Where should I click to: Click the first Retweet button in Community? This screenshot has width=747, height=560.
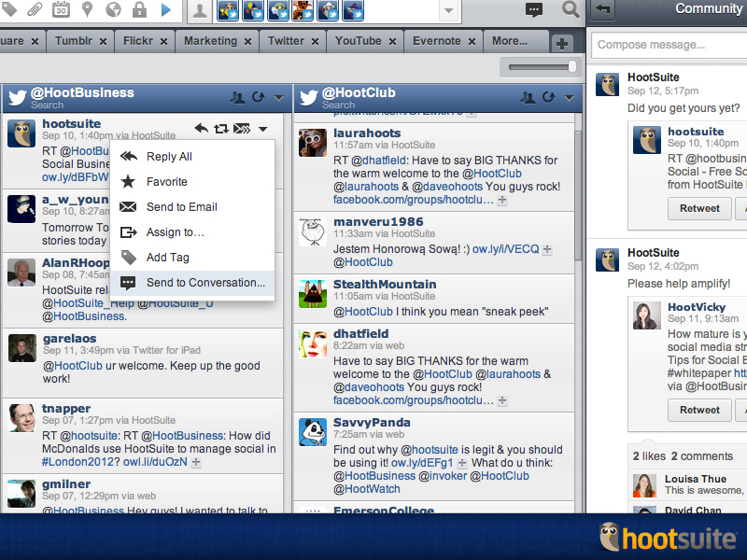[699, 208]
